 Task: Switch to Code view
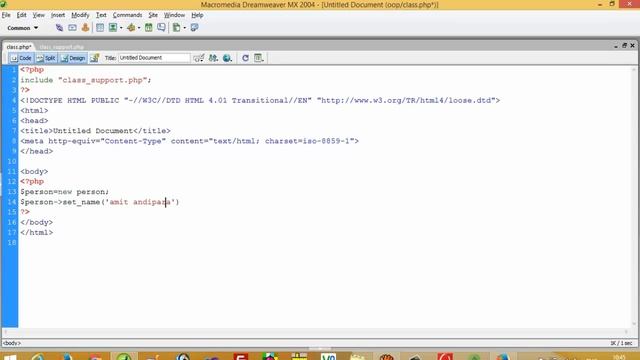point(21,58)
